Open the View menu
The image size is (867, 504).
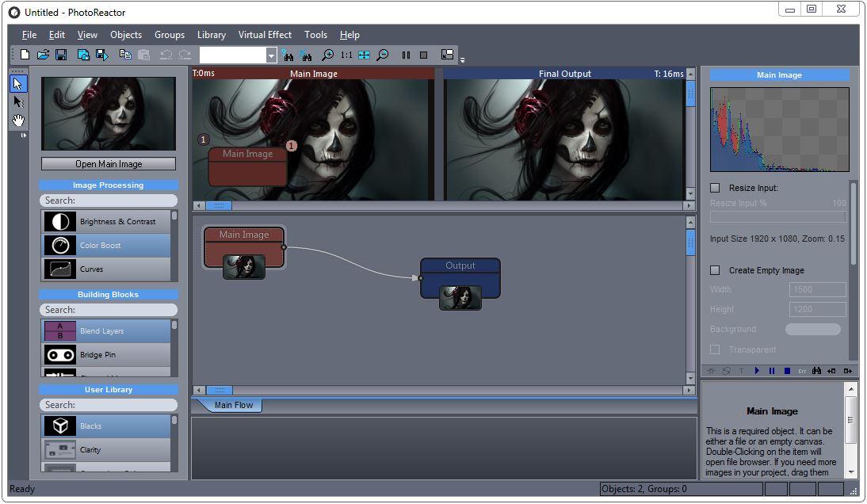coord(87,35)
